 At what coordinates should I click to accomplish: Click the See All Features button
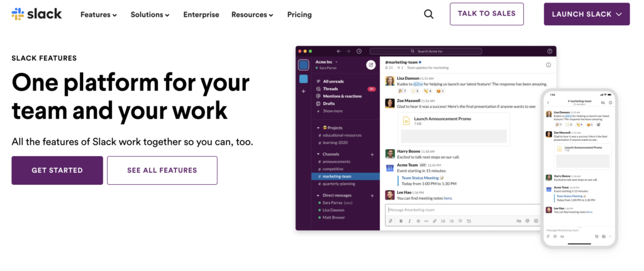pos(162,170)
